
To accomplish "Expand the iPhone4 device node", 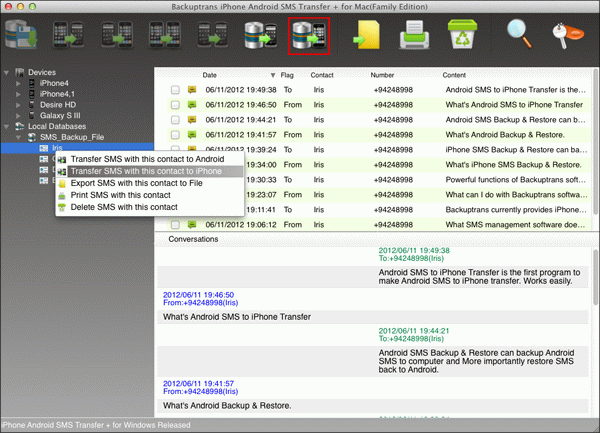I will tap(19, 83).
